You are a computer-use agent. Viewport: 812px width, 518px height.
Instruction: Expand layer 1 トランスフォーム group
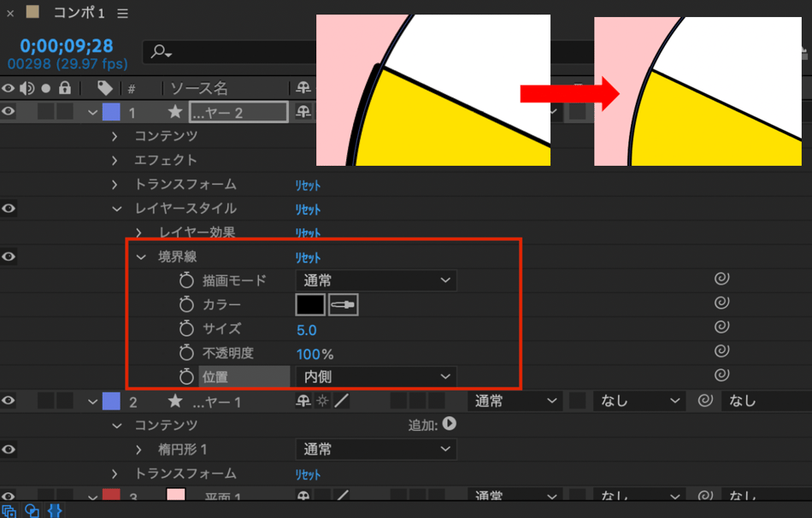pos(115,185)
